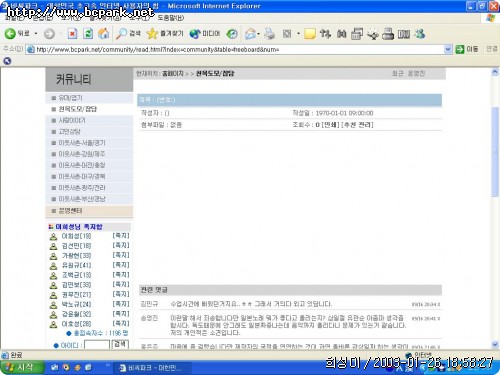Show browsing History pane
The image size is (500, 375).
point(232,34)
